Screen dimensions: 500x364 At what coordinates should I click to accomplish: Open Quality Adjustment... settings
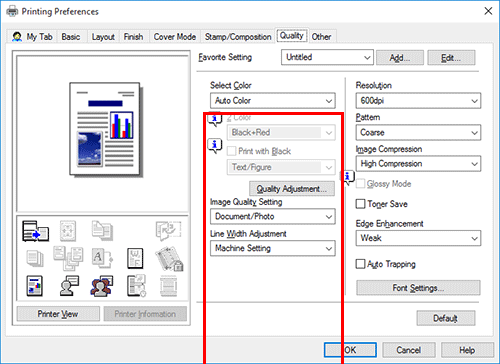pyautogui.click(x=292, y=189)
